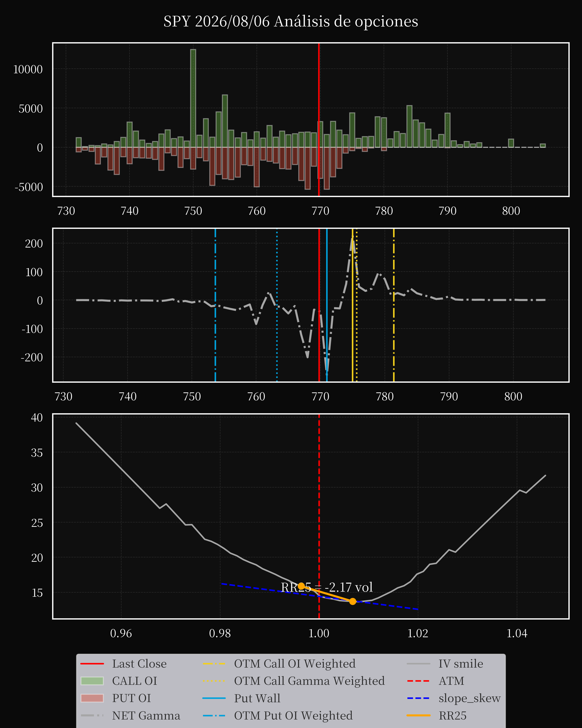
Task: Click the chart title "SPY 2026/08/06 Análisis de opciones"
Action: click(291, 21)
